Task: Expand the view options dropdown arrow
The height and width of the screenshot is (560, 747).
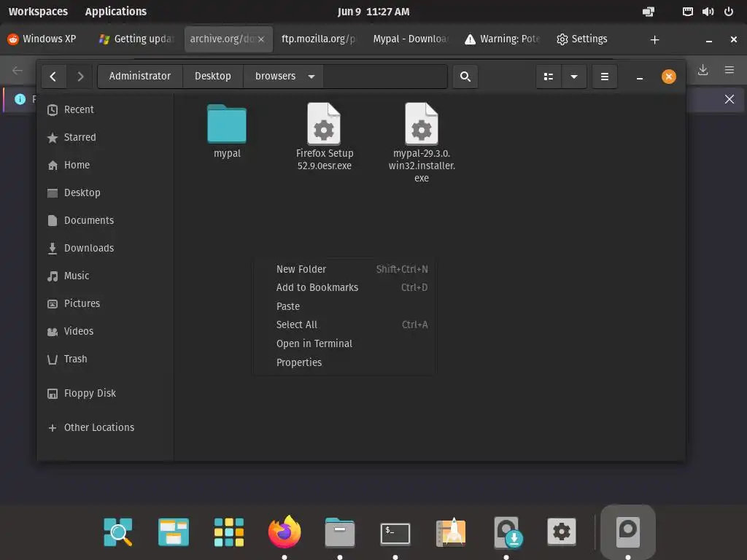Action: click(x=574, y=76)
